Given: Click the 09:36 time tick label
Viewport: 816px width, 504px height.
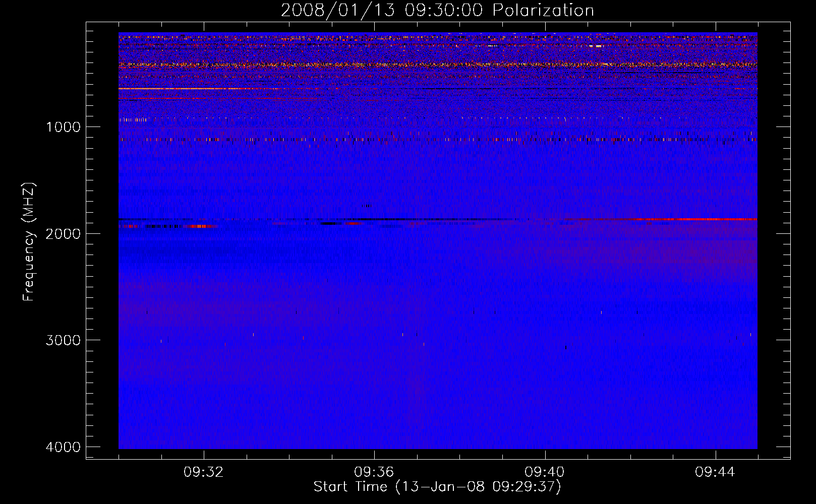Looking at the screenshot, I should [374, 472].
